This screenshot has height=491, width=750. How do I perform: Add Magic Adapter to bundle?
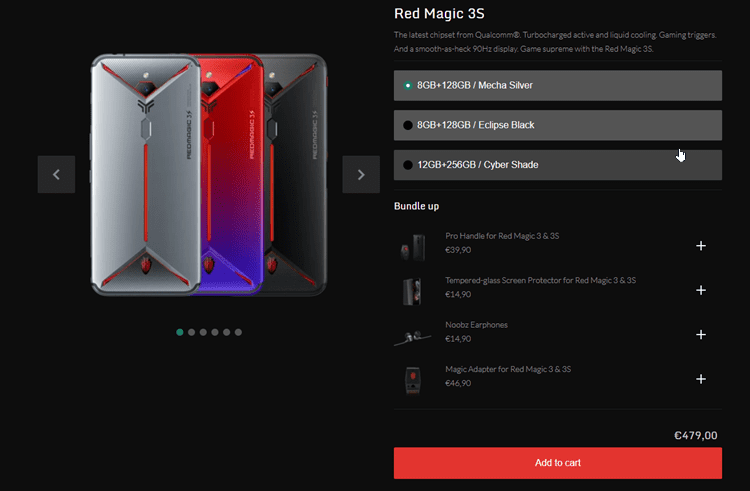[x=701, y=379]
